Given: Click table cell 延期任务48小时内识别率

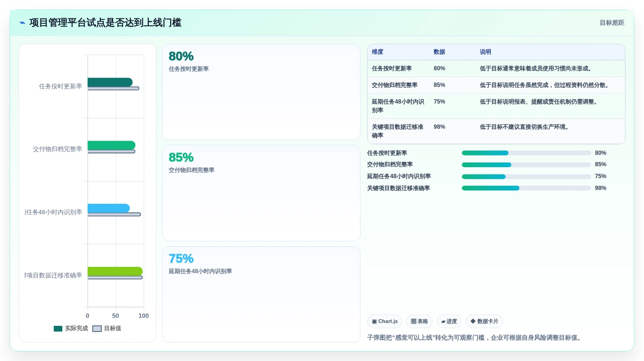Looking at the screenshot, I should 398,106.
